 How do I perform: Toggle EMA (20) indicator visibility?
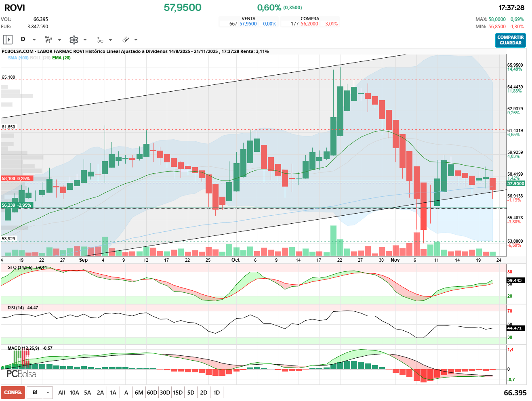point(61,58)
